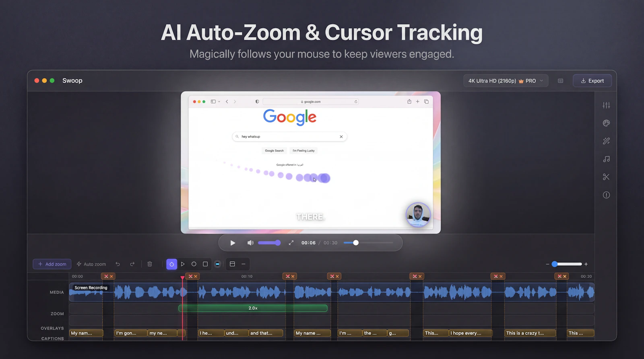Click the minus dash icon beside layout icon
The height and width of the screenshot is (359, 644).
(244, 264)
